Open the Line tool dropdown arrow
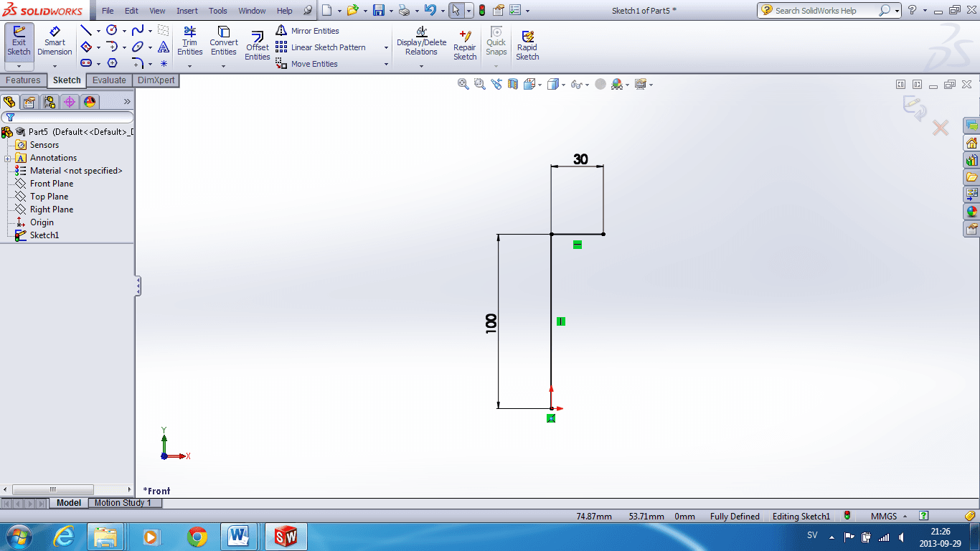The image size is (980, 551). click(98, 31)
